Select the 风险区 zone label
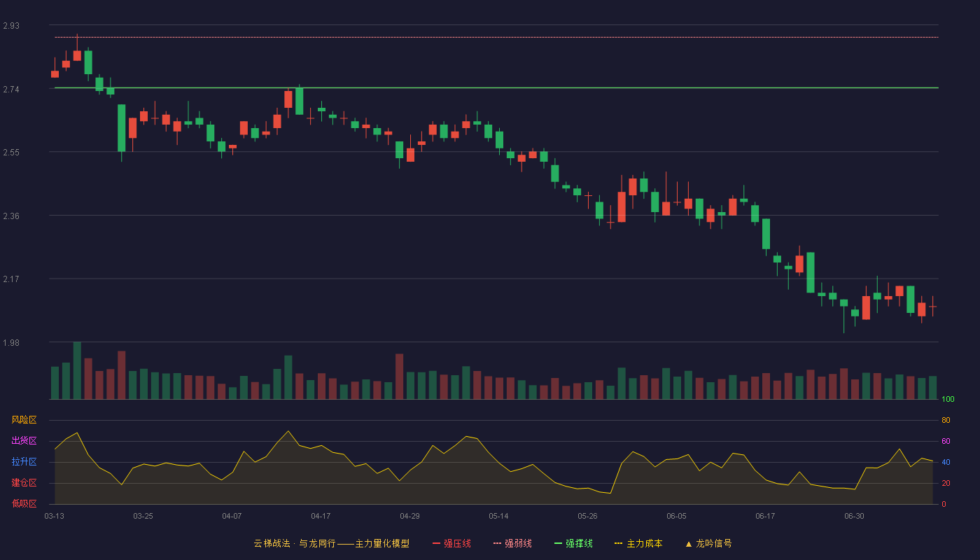The height and width of the screenshot is (560, 980). (24, 420)
